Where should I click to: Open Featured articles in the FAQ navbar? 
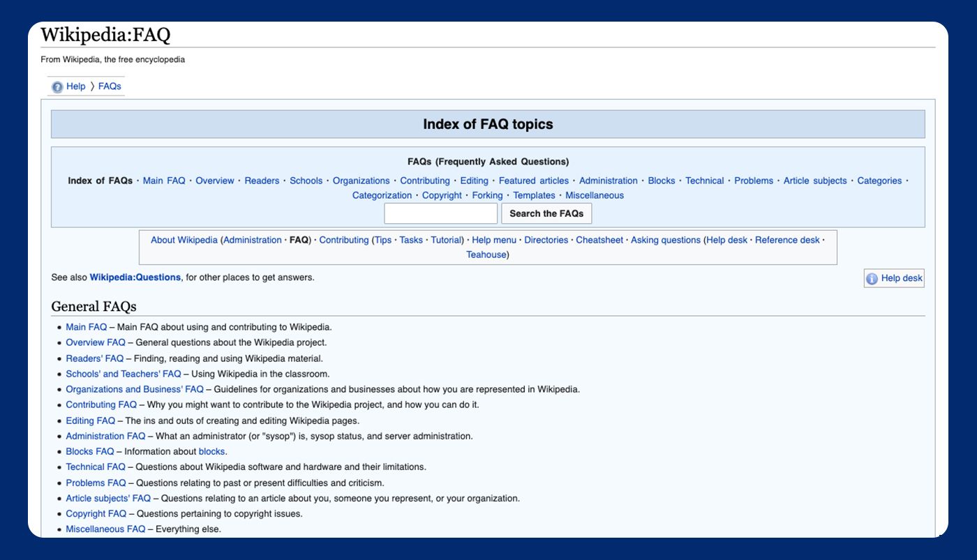coord(533,181)
